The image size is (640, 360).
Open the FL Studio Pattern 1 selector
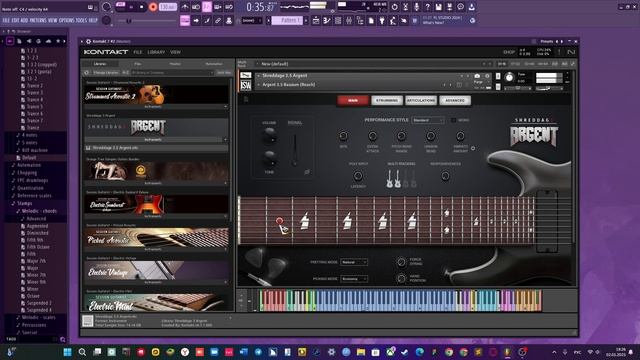pyautogui.click(x=287, y=20)
